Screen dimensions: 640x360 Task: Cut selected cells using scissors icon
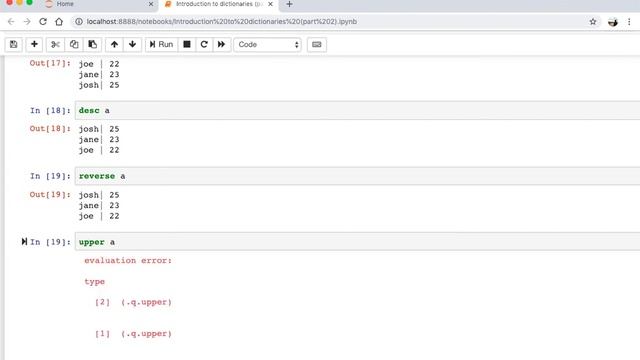[55, 44]
